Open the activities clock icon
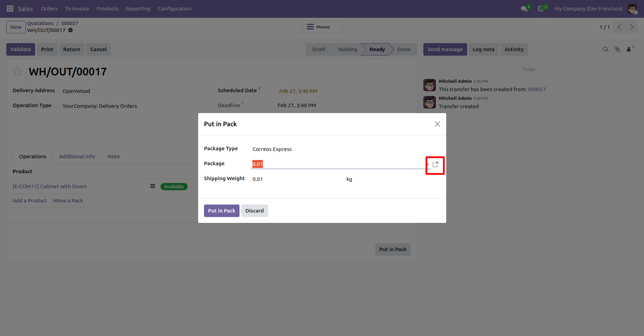Image resolution: width=644 pixels, height=336 pixels. pyautogui.click(x=541, y=9)
